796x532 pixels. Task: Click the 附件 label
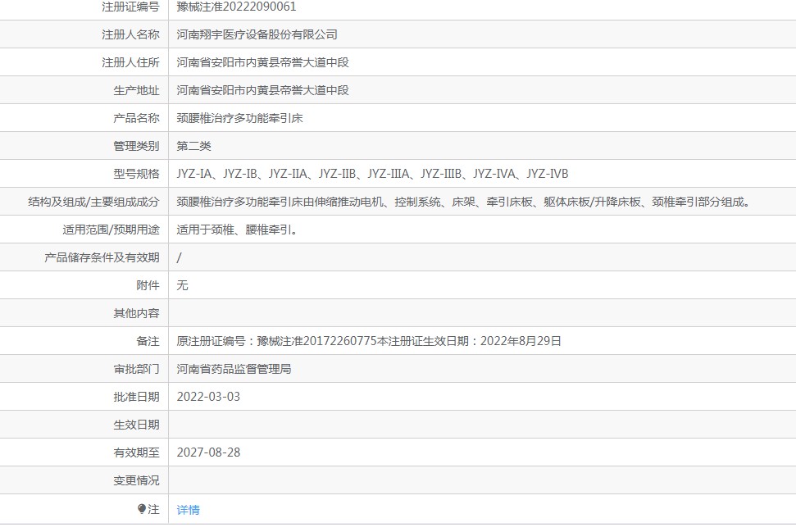point(148,285)
